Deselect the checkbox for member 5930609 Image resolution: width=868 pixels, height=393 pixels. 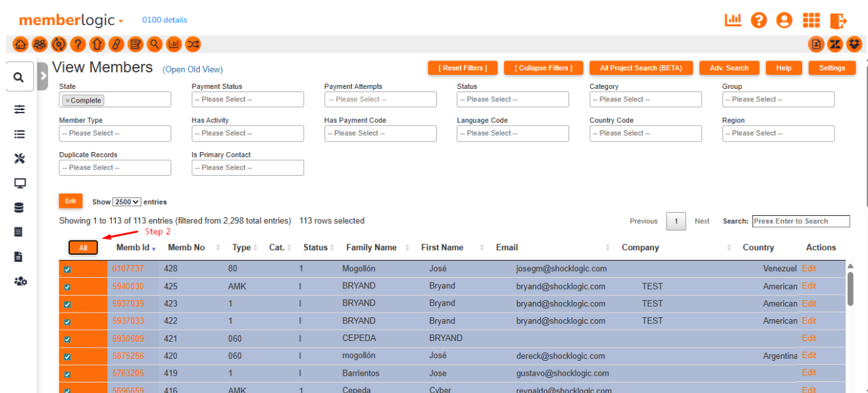[67, 340]
